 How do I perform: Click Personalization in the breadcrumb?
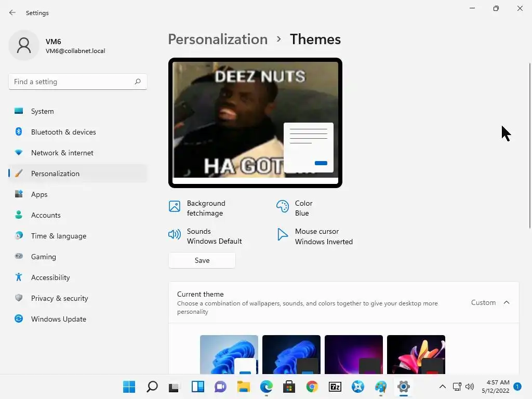[x=218, y=39]
